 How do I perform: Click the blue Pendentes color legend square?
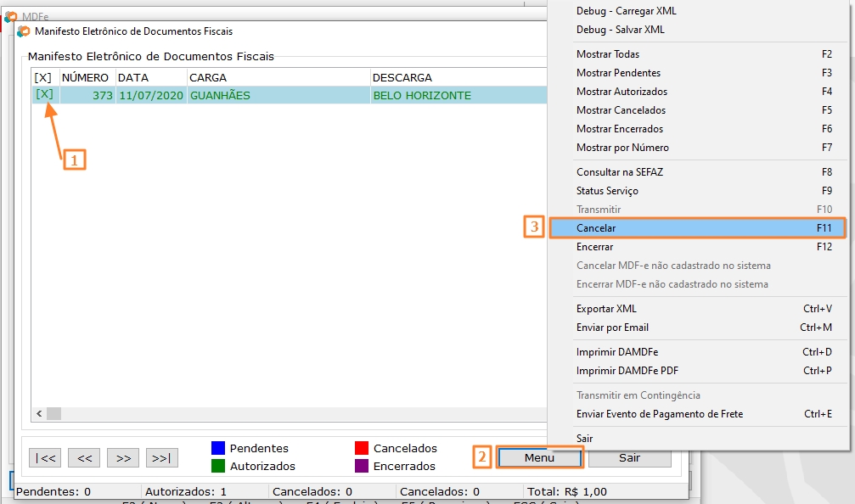click(218, 448)
